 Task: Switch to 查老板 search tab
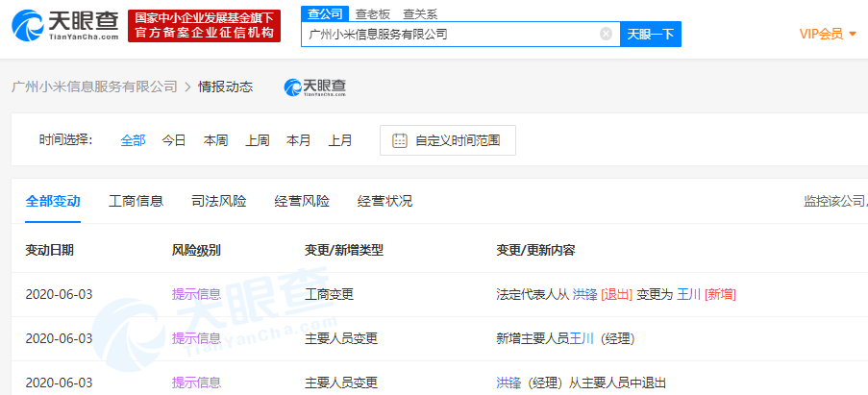coord(372,15)
